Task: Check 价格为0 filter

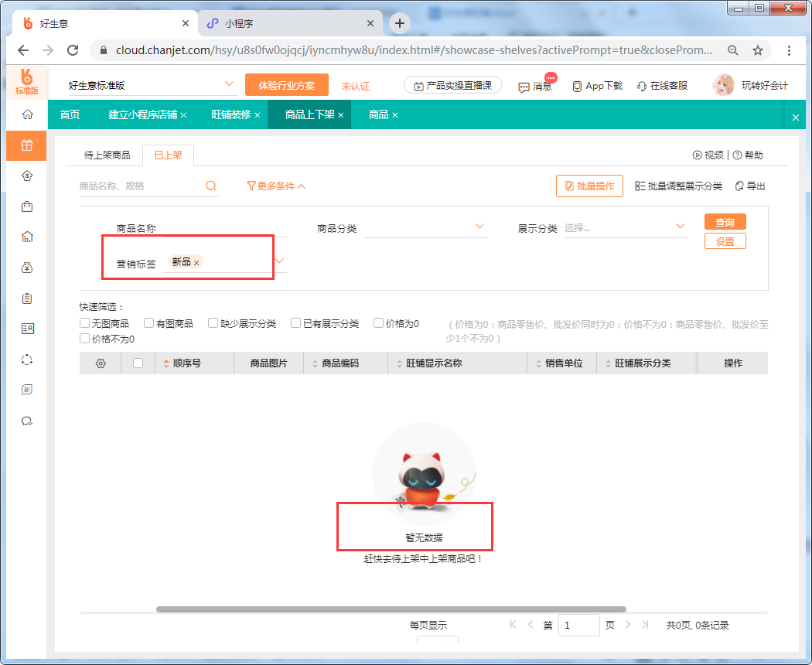Action: coord(379,323)
